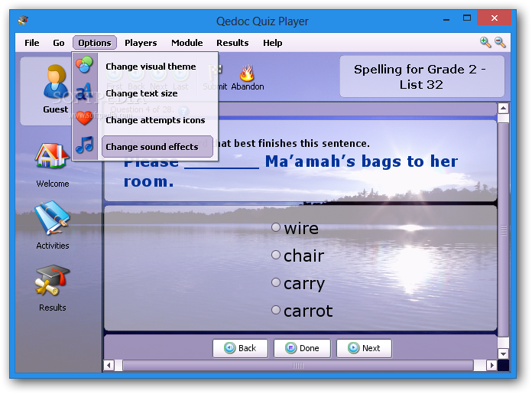532x394 pixels.
Task: Select the answer carrot
Action: pos(302,311)
